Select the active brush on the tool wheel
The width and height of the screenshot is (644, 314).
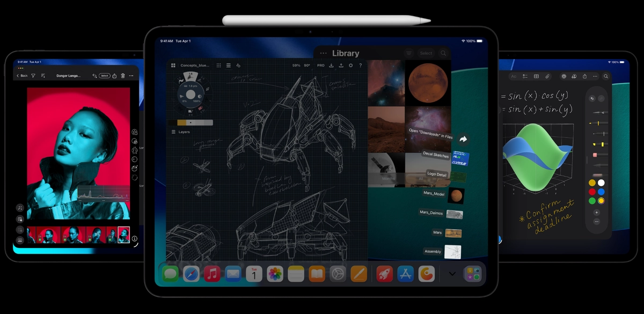coord(190,78)
